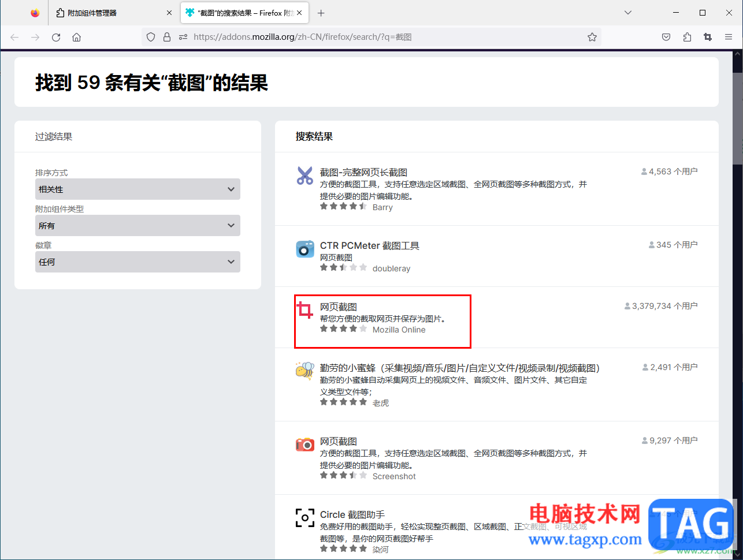Open the Pocket save icon

pyautogui.click(x=666, y=37)
